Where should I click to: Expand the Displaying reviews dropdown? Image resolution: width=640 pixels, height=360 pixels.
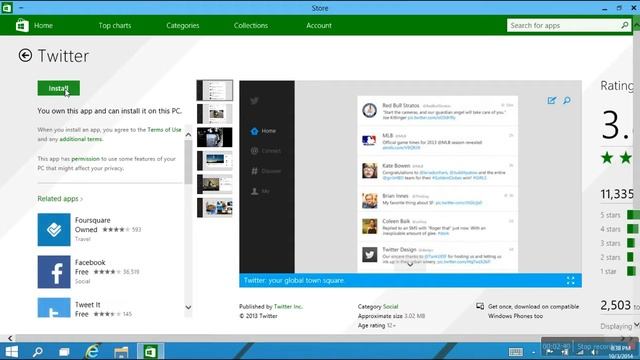pyautogui.click(x=636, y=325)
